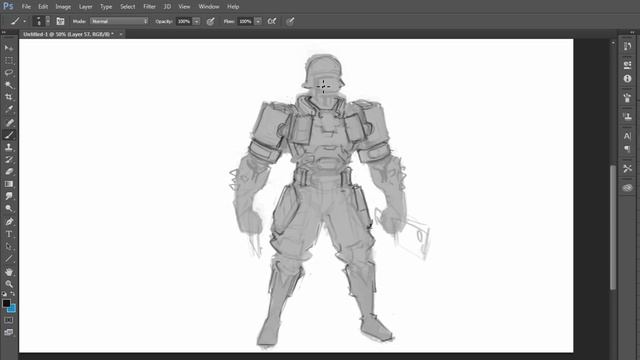
Task: Open the View menu
Action: [184, 7]
